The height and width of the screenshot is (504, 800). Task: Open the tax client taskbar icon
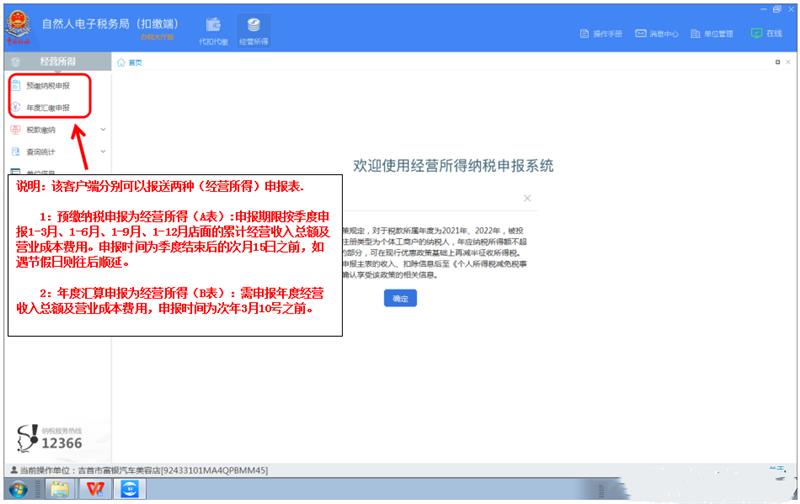pos(130,490)
